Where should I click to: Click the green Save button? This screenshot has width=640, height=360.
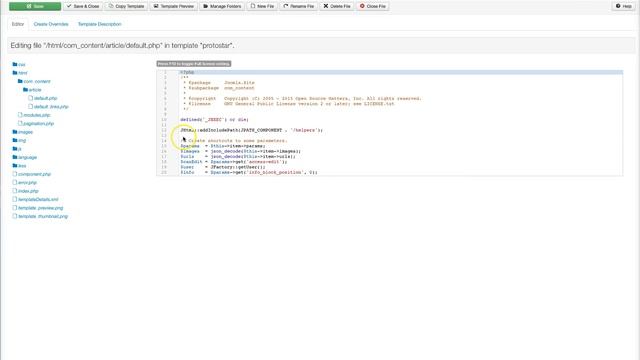point(35,6)
